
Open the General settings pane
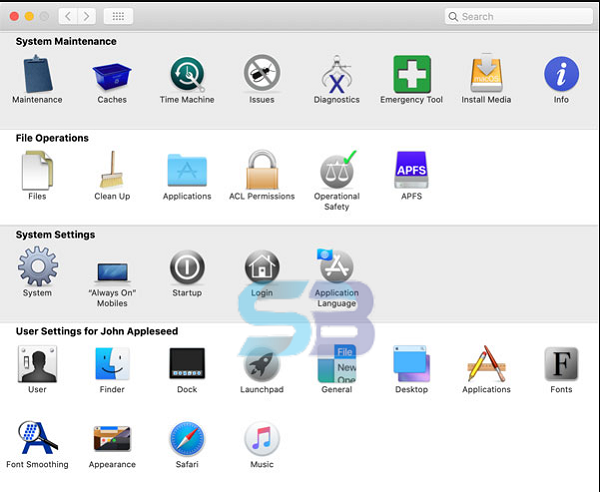click(337, 364)
